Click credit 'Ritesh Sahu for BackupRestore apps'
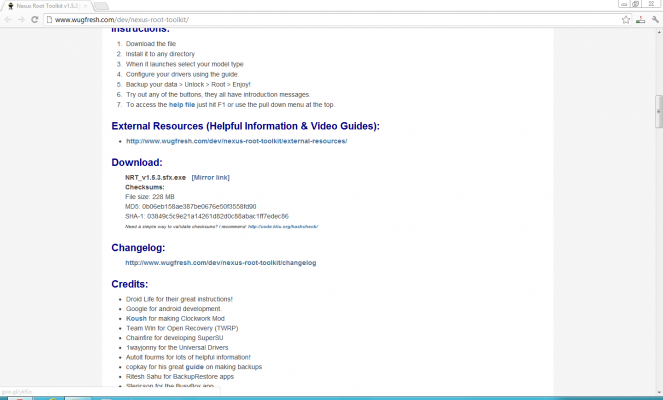 180,376
